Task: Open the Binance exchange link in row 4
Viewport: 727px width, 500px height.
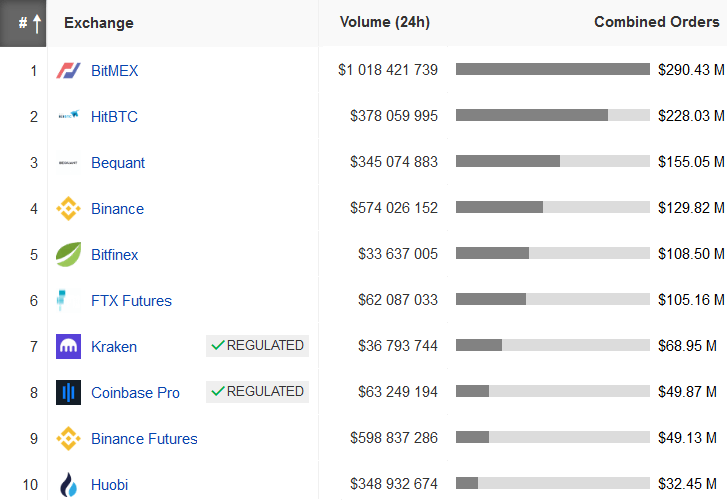Action: pyautogui.click(x=117, y=209)
